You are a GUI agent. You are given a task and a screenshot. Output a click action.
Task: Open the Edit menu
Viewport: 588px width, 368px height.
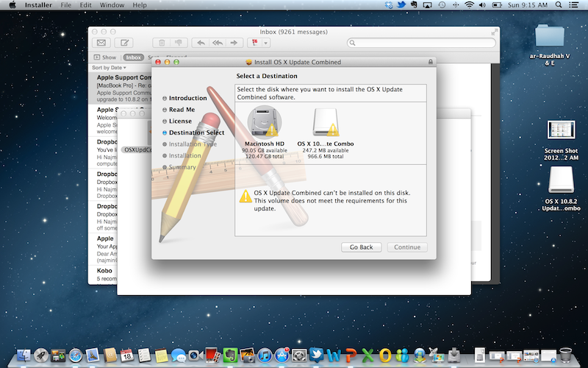click(85, 5)
